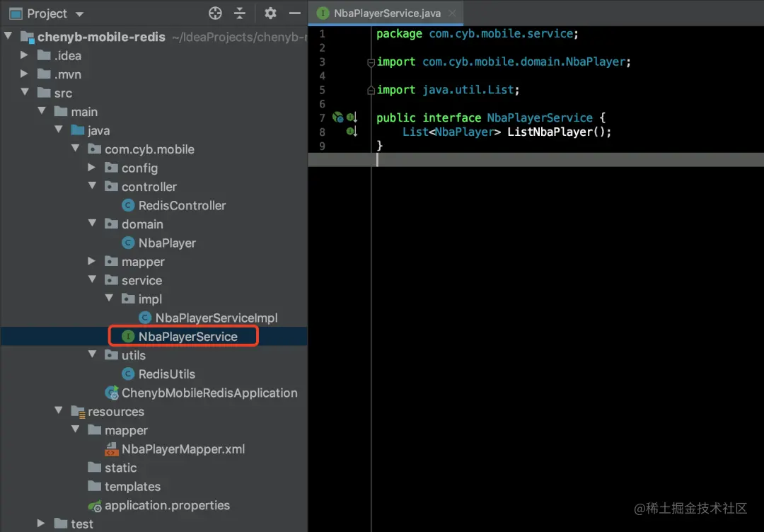Click com.cyb.mobile.domain.NbaPlayer import text
Screen dimensions: 764x532
pos(523,62)
